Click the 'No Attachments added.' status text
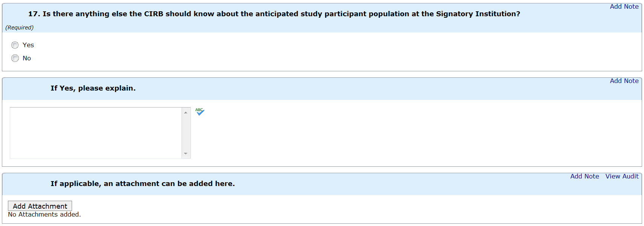This screenshot has width=644, height=226. click(x=45, y=214)
